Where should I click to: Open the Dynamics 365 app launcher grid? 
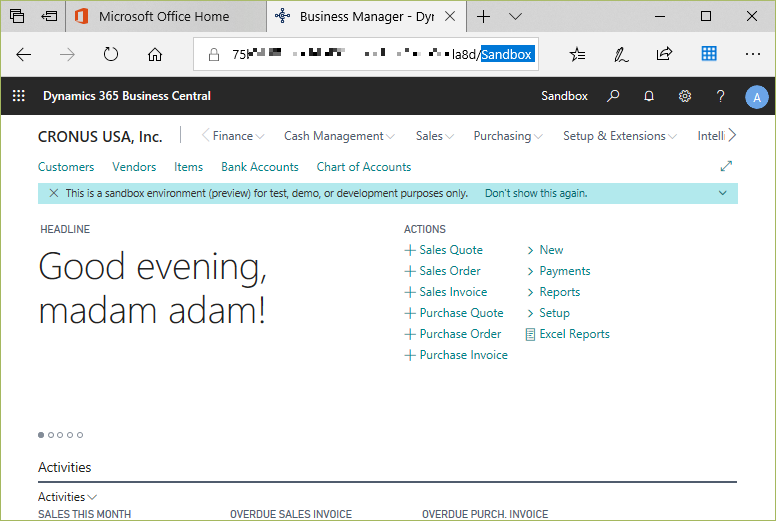pyautogui.click(x=18, y=95)
